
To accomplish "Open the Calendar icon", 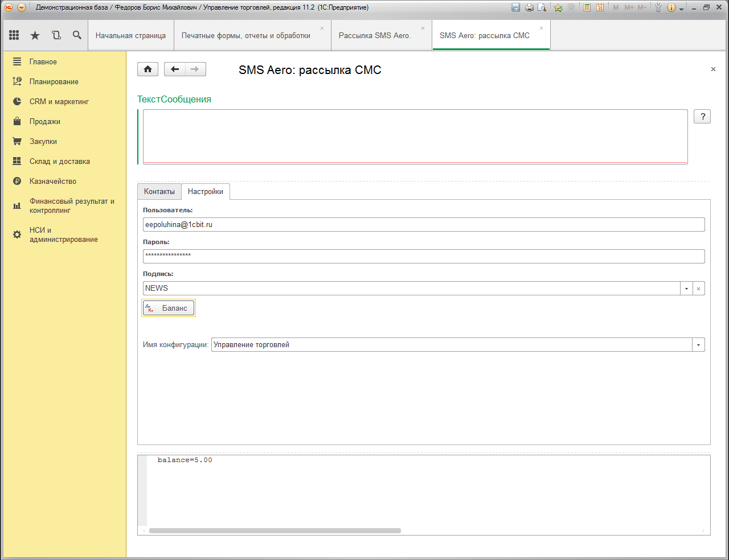I will coord(600,7).
